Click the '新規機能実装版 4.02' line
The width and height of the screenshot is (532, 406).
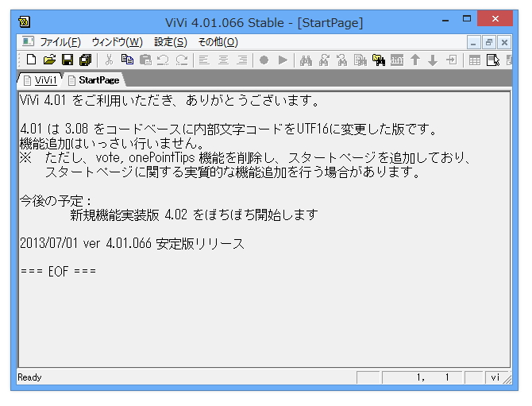coord(194,215)
